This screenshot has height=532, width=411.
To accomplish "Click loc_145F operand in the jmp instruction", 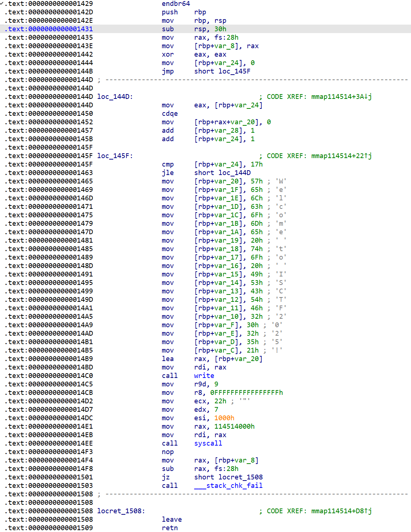I will point(234,71).
